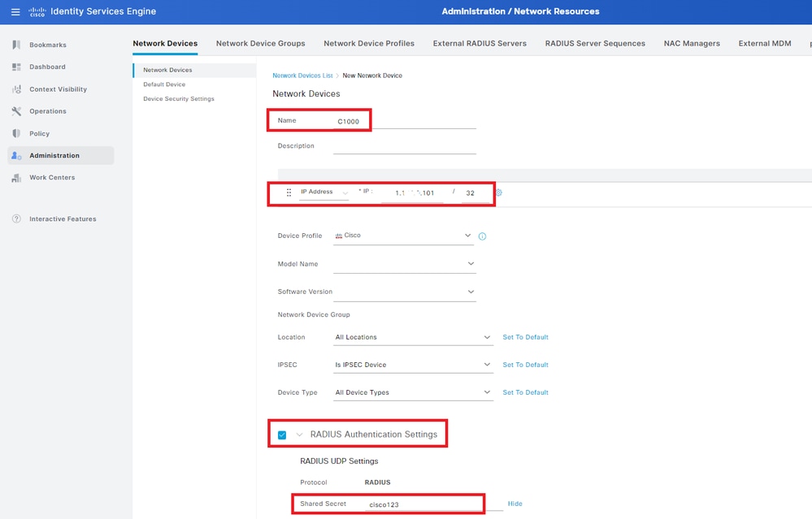This screenshot has width=812, height=519.
Task: Open the Software Version dropdown
Action: 405,292
